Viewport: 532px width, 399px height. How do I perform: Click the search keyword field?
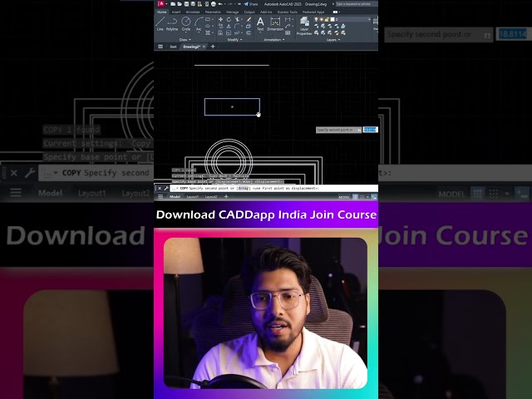[357, 4]
